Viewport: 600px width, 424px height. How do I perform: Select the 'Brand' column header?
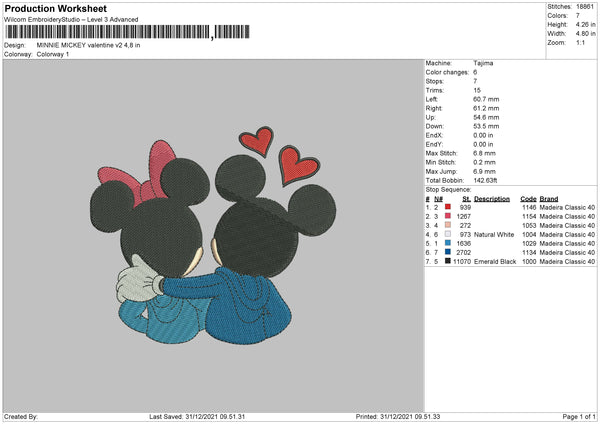point(549,199)
